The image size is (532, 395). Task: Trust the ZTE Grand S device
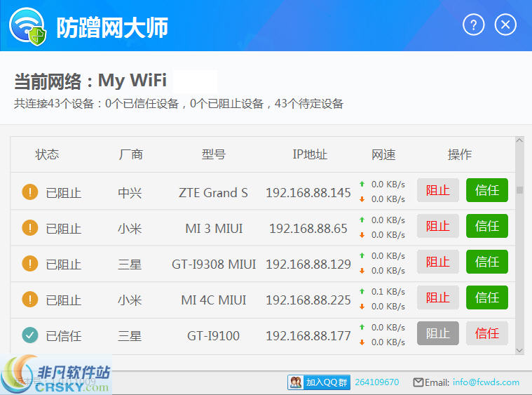(487, 190)
